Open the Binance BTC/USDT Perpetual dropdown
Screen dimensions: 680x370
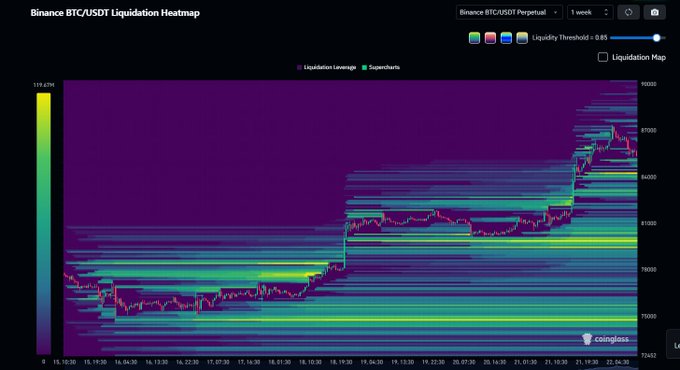(x=509, y=13)
